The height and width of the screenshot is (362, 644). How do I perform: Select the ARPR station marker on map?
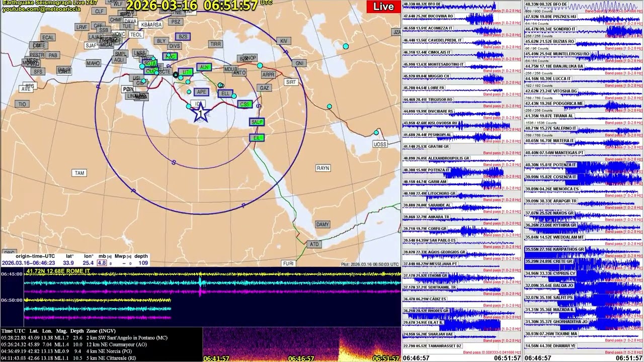click(x=268, y=74)
